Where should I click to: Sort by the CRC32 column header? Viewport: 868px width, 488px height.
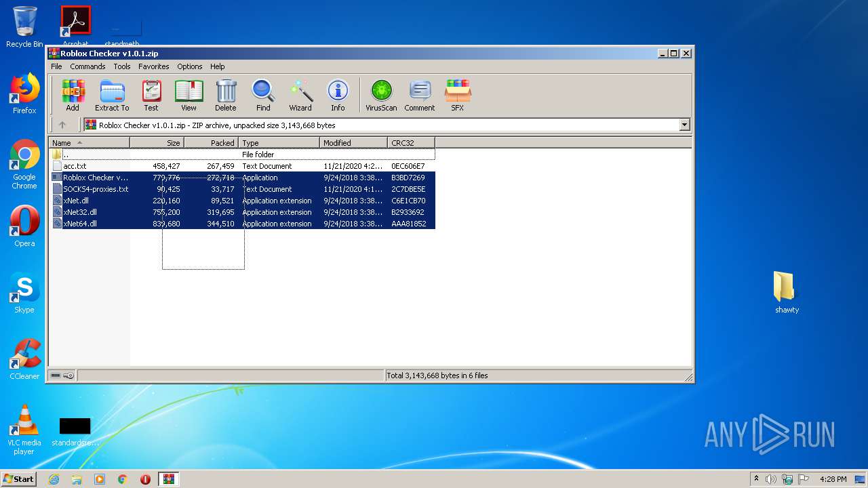412,142
